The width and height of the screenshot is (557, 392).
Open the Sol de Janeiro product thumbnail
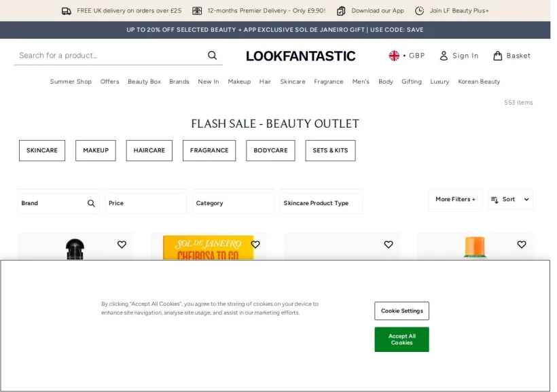[208, 247]
